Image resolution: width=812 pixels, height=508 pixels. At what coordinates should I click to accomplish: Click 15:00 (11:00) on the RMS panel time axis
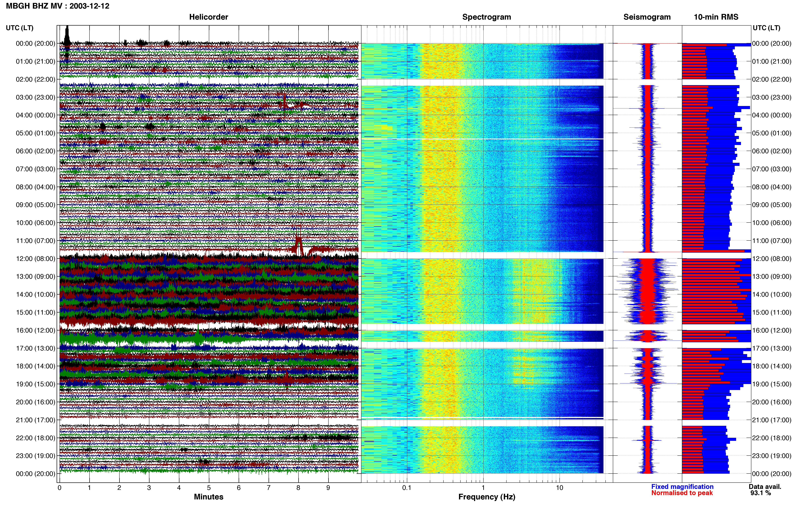click(x=772, y=313)
